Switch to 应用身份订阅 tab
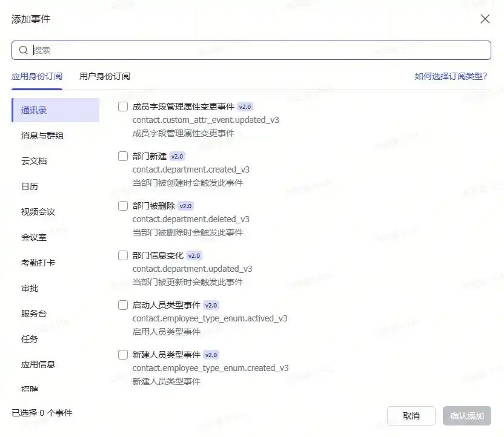The height and width of the screenshot is (437, 504). coord(37,76)
